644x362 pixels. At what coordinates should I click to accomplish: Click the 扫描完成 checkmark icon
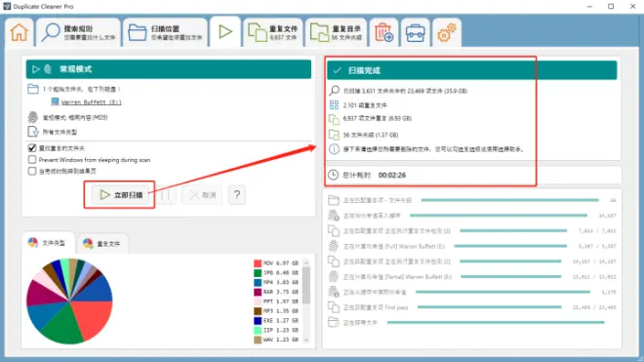click(337, 70)
